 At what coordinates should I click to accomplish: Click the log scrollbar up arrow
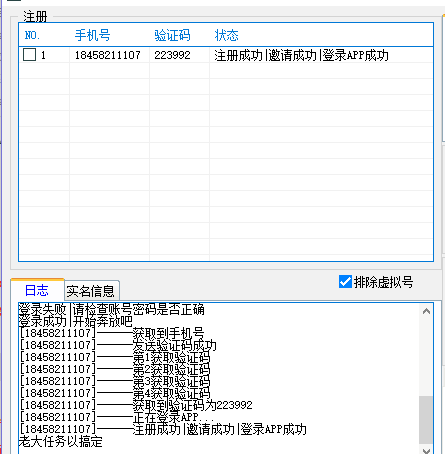pyautogui.click(x=426, y=311)
